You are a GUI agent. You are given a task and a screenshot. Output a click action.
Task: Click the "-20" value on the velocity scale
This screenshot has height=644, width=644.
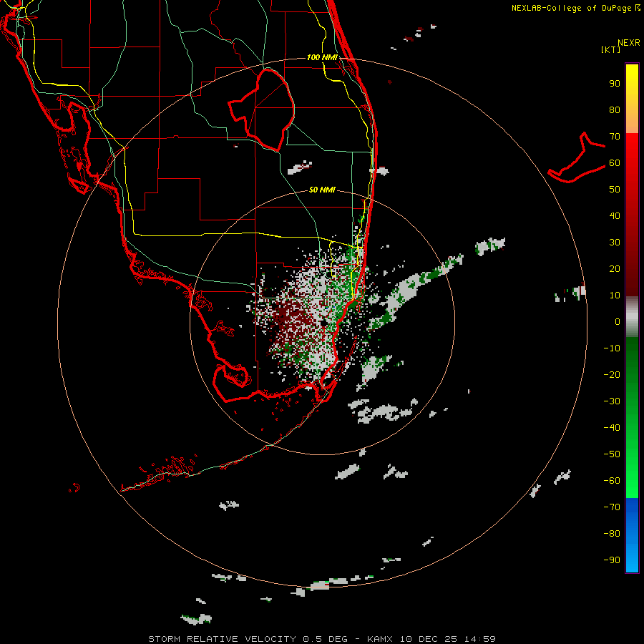pos(612,375)
